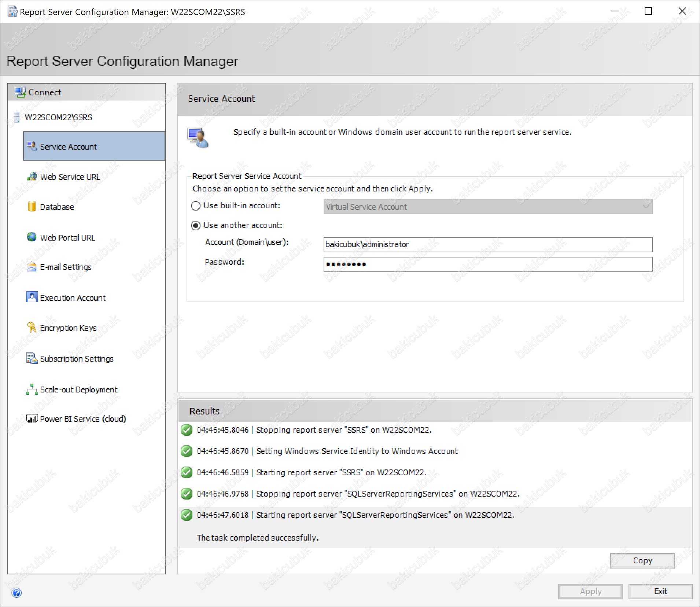Click the blue help icon at bottom-left

[17, 593]
